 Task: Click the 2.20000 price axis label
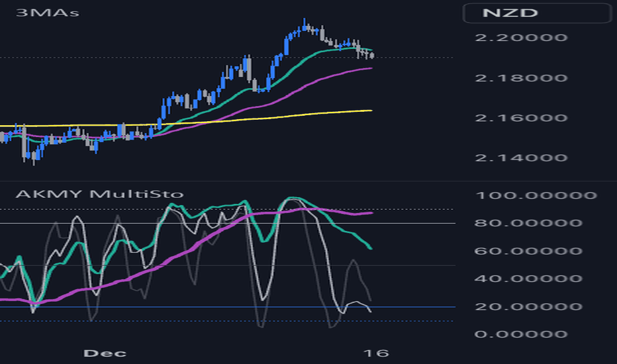point(521,38)
